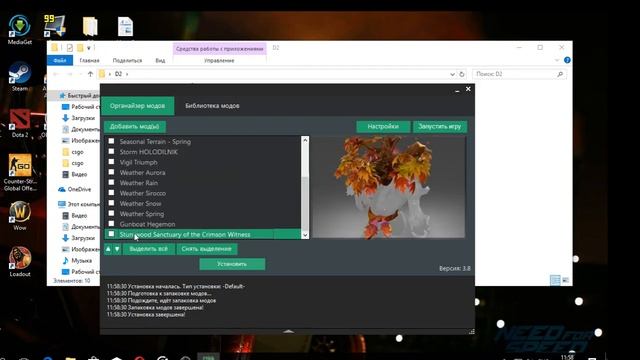The height and width of the screenshot is (360, 640).
Task: Click the taskbar clock showing 11:58
Action: click(567, 357)
